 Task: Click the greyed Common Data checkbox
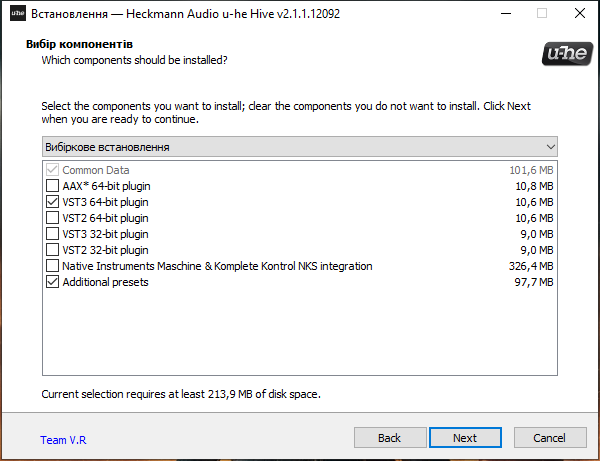tap(52, 170)
